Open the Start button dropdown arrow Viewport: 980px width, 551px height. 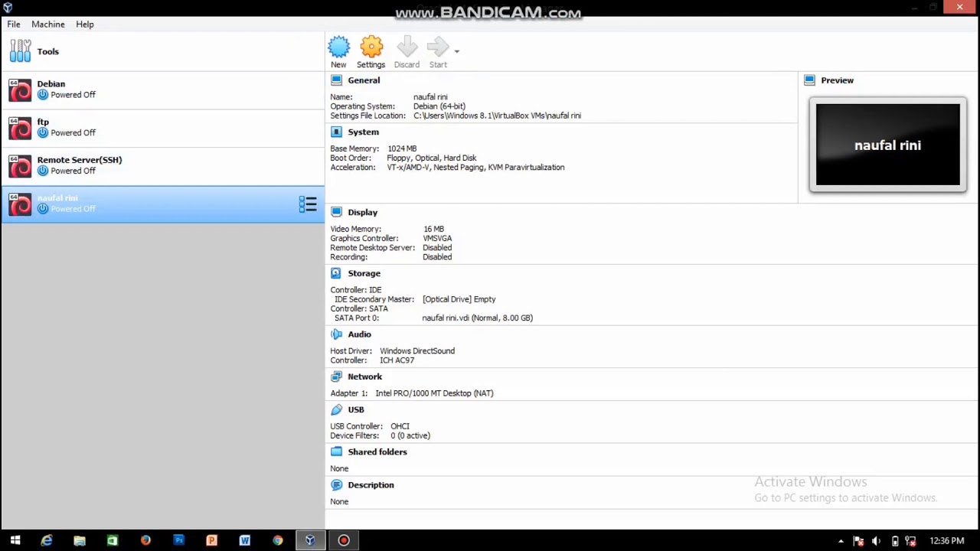click(456, 51)
